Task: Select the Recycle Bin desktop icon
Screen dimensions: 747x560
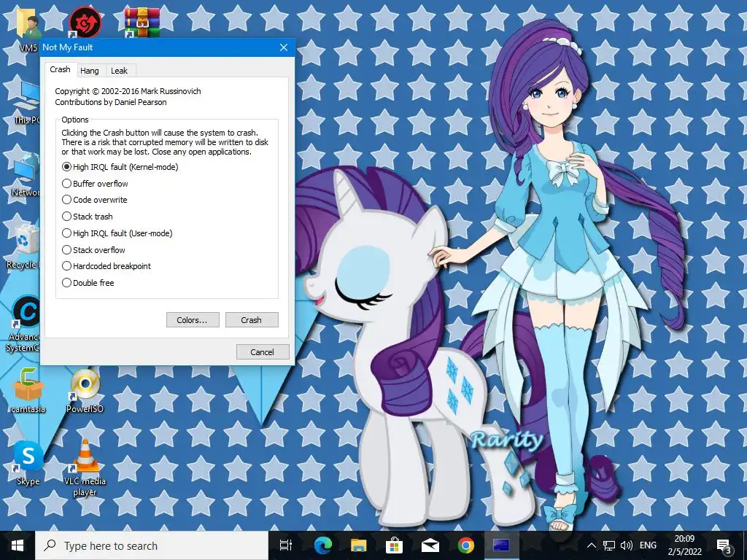Action: pyautogui.click(x=22, y=246)
